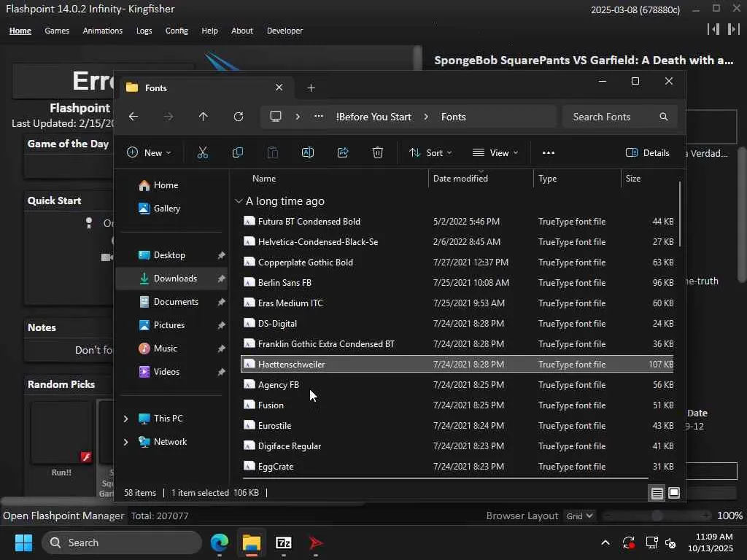Sort by Type column header
The width and height of the screenshot is (747, 560).
coord(547,179)
